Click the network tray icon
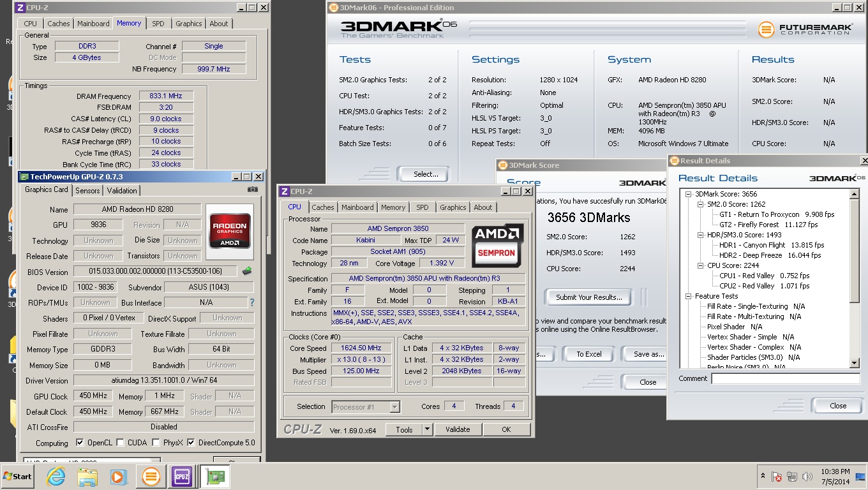Screen dimensions: 868x490 792,477
